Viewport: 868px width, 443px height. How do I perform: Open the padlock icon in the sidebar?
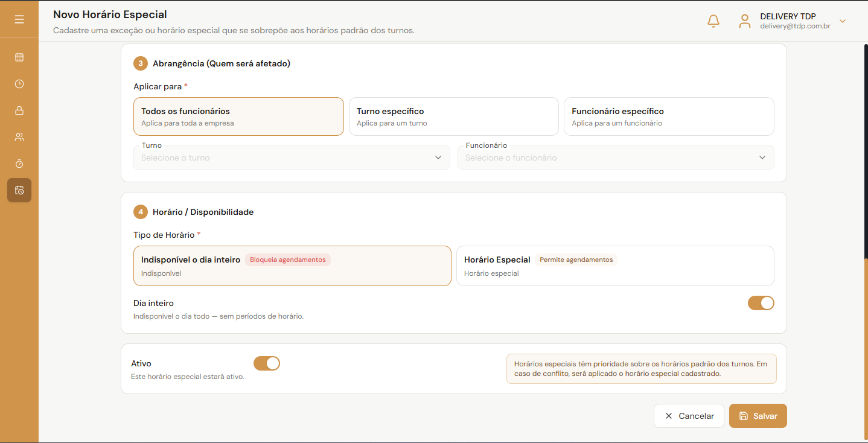[19, 110]
